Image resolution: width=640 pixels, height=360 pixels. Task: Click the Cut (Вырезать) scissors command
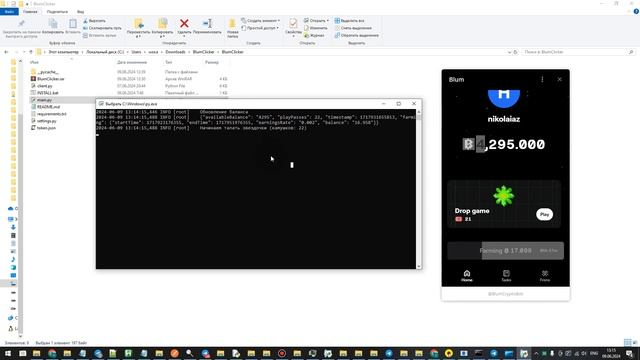tap(94, 20)
